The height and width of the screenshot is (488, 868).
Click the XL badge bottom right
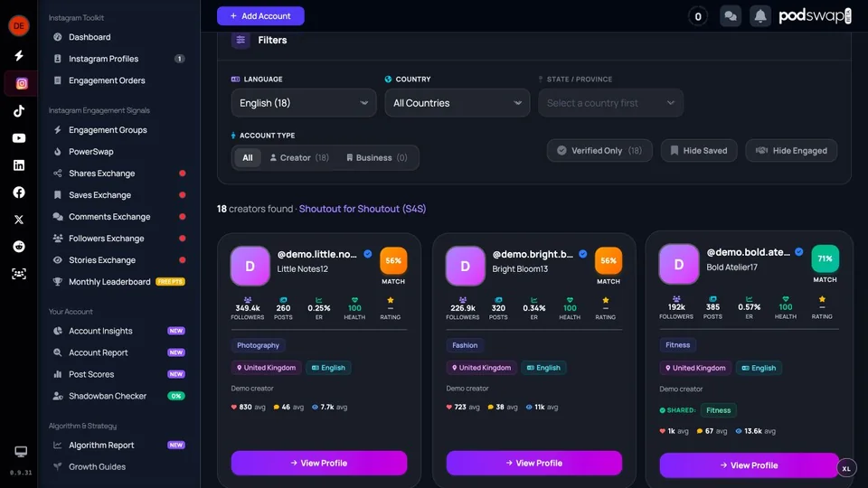click(846, 468)
